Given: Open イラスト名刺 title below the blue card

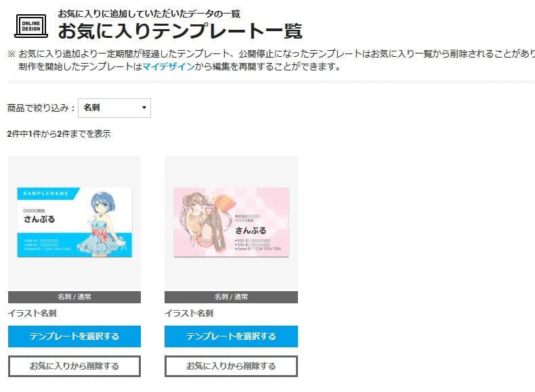Looking at the screenshot, I should pos(33,313).
